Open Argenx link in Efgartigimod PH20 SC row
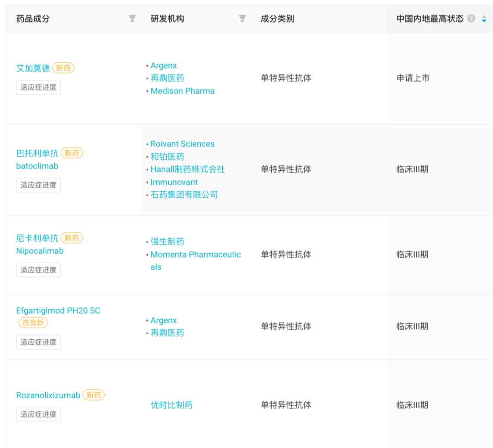This screenshot has width=493, height=448. coord(163,320)
